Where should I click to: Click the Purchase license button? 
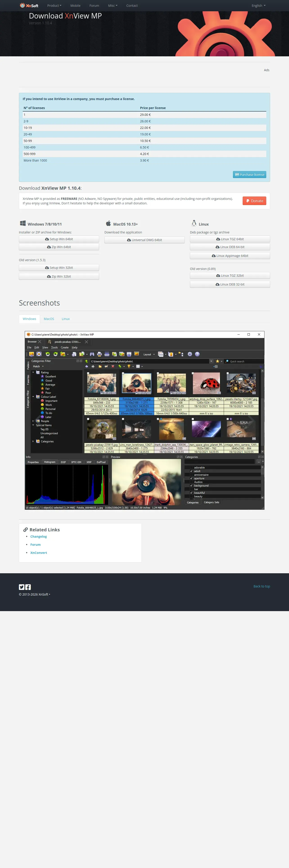[x=249, y=175]
